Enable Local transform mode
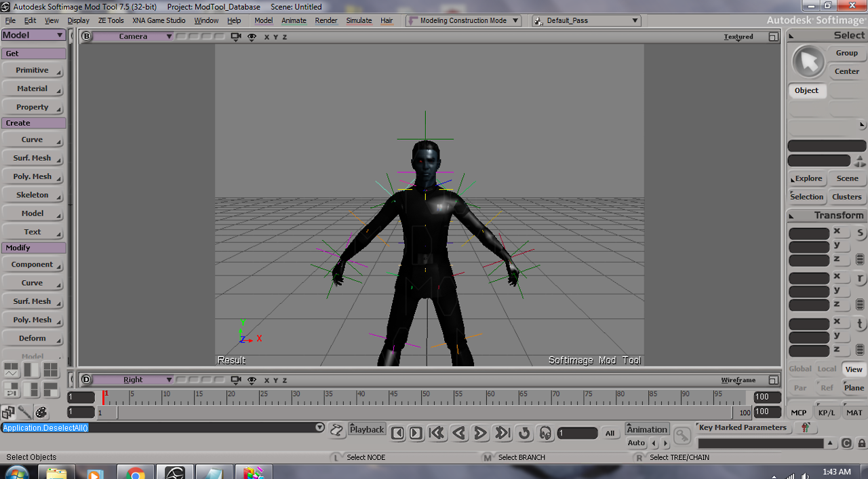 827,369
